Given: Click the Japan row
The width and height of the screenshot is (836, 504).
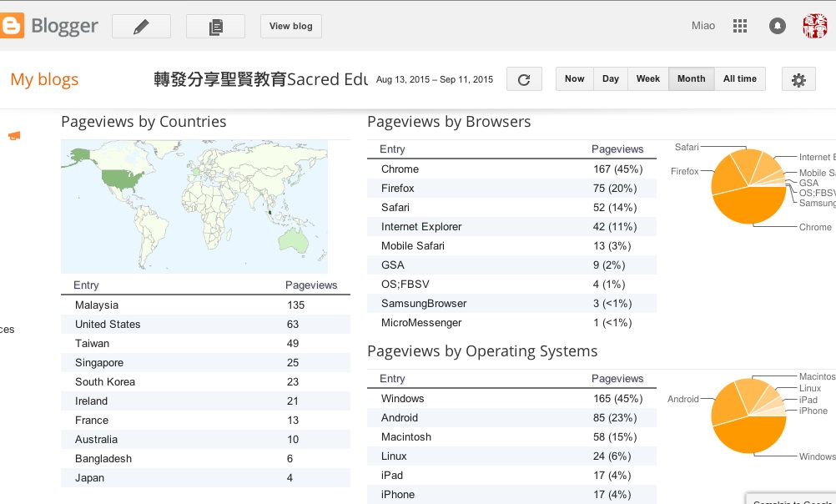Looking at the screenshot, I should click(205, 478).
